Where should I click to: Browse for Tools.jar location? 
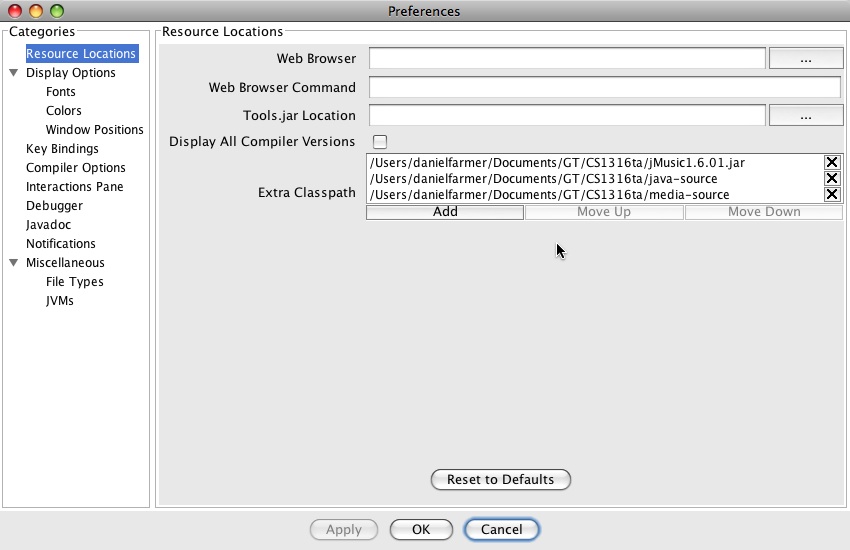(x=806, y=116)
